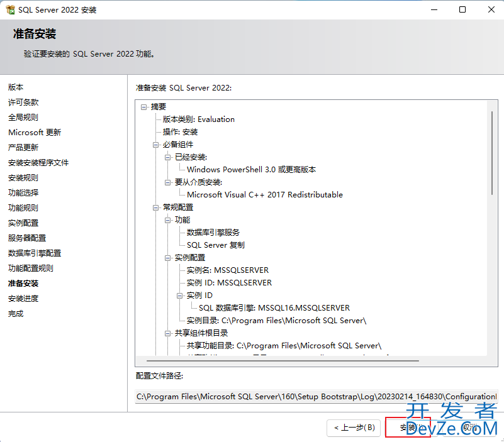The height and width of the screenshot is (442, 504).
Task: Close the SQL Server 2022 安装 window
Action: [491, 9]
